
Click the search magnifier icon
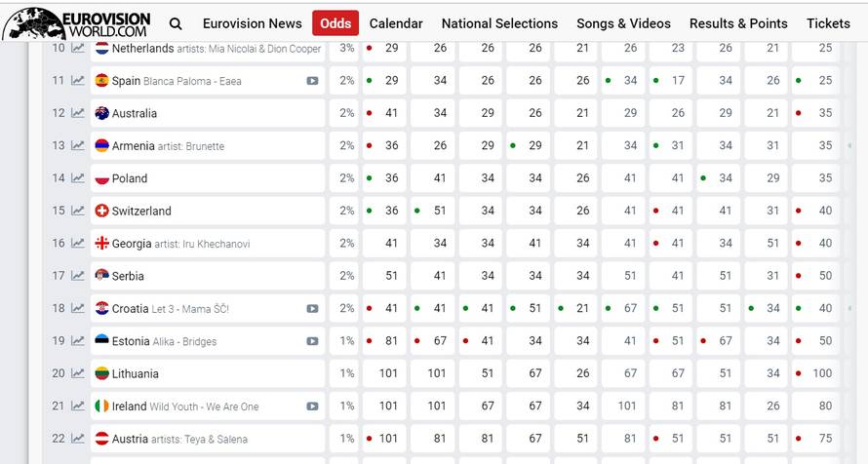(x=176, y=23)
